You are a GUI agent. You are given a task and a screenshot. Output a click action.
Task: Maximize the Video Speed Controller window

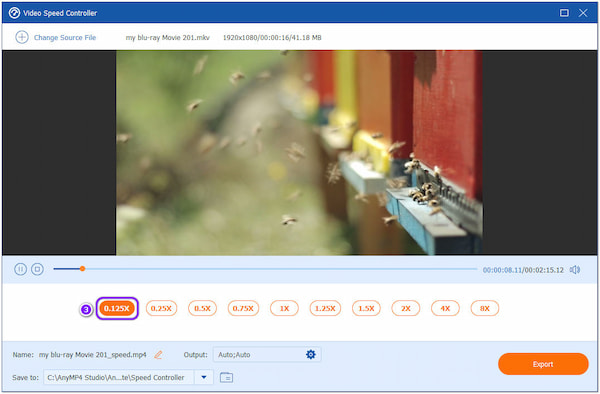[x=564, y=13]
